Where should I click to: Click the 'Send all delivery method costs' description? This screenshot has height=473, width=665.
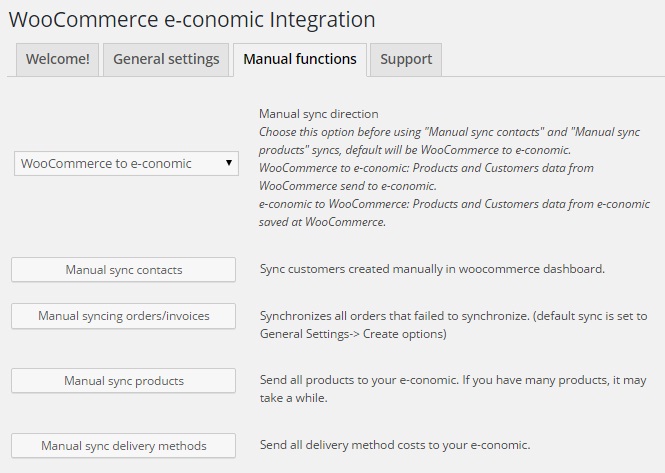click(395, 445)
